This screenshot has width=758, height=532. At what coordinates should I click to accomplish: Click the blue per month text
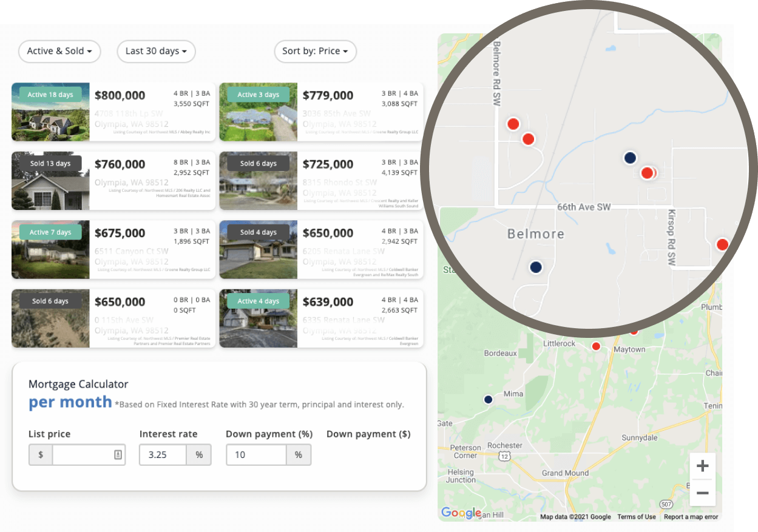[x=70, y=402]
